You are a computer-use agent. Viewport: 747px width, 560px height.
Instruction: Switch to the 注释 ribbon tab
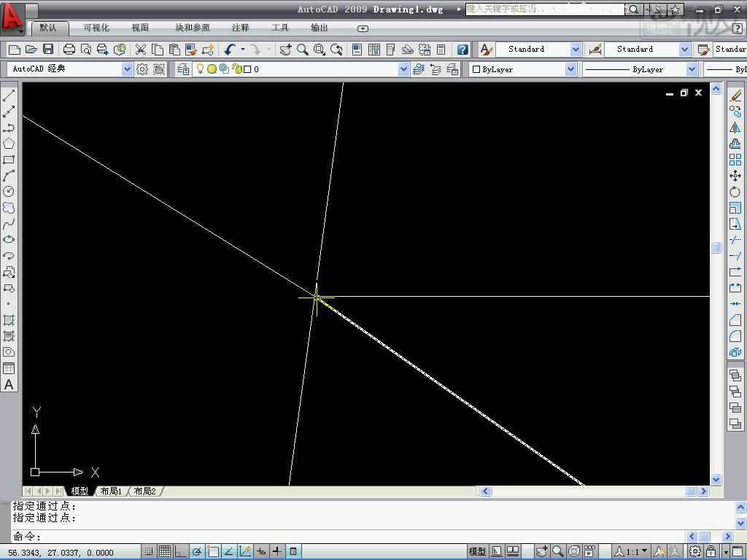[241, 28]
